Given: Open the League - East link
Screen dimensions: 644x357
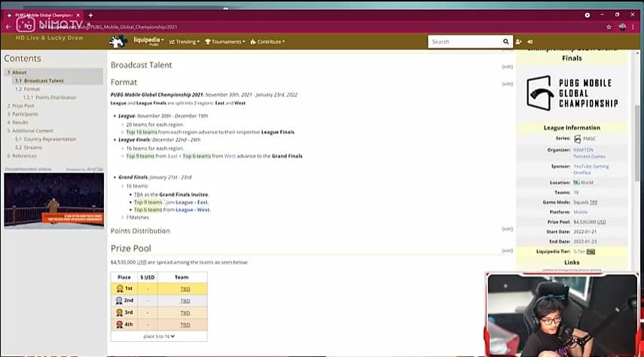Looking at the screenshot, I should pyautogui.click(x=191, y=202).
